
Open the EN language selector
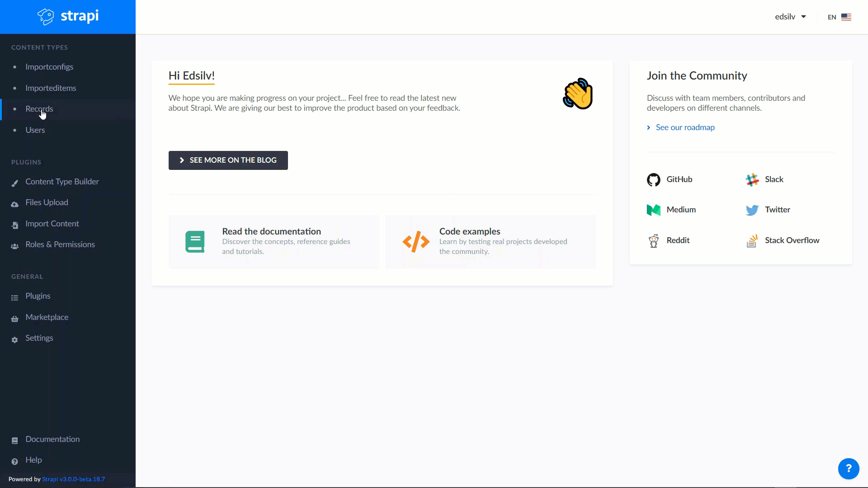(x=840, y=17)
